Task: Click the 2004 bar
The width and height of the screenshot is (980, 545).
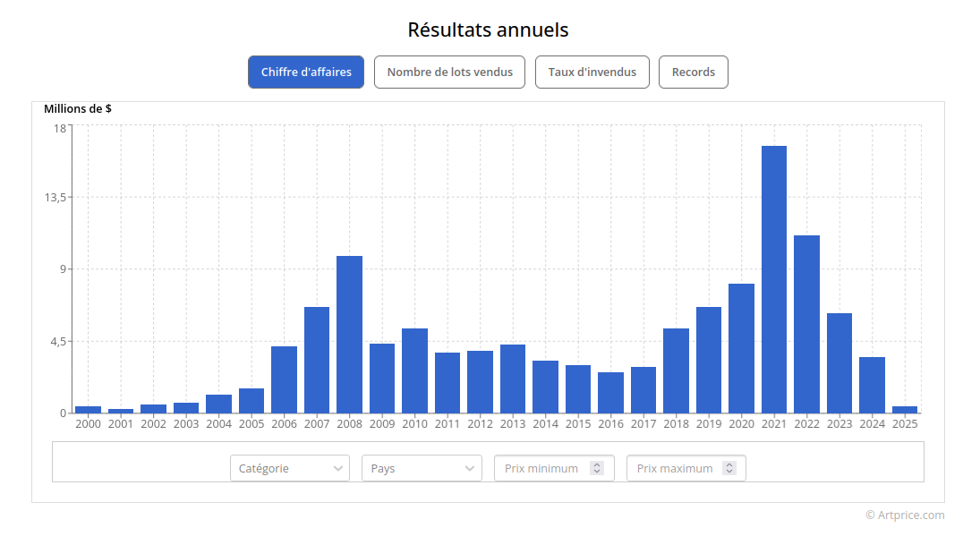Action: pos(218,404)
